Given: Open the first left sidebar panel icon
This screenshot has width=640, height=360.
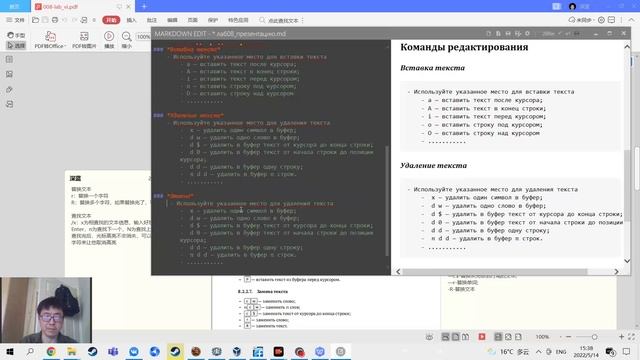Looking at the screenshot, I should coord(9,60).
